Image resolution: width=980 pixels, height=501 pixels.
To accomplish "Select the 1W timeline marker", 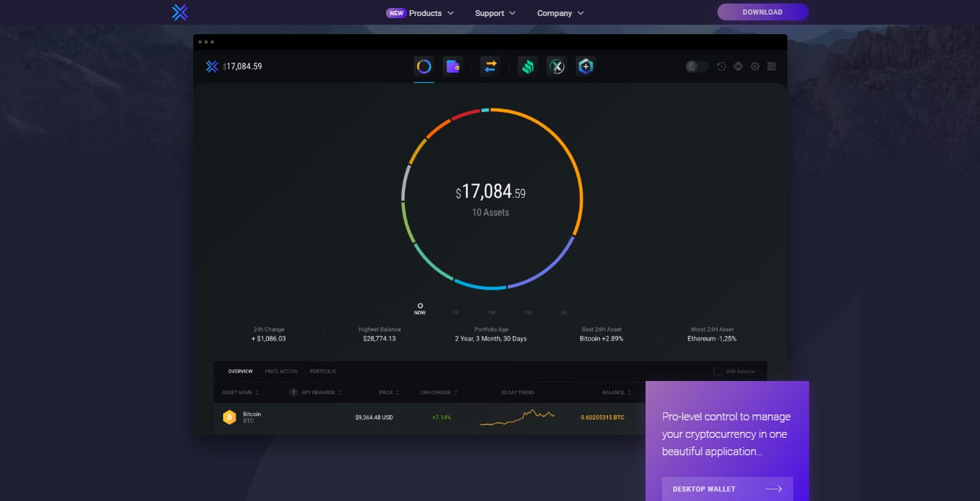I will pyautogui.click(x=491, y=313).
